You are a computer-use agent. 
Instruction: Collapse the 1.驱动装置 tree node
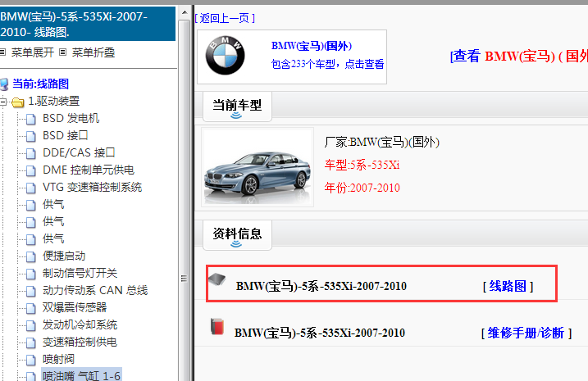click(x=2, y=102)
